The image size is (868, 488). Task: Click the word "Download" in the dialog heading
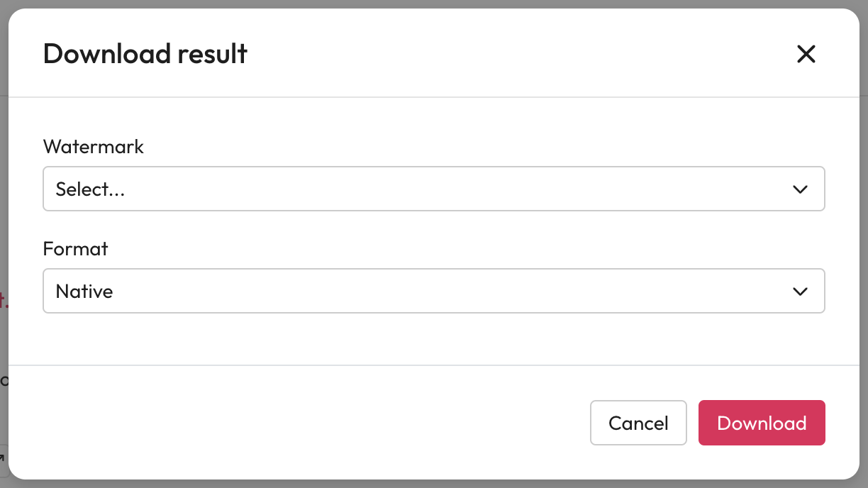tap(107, 54)
